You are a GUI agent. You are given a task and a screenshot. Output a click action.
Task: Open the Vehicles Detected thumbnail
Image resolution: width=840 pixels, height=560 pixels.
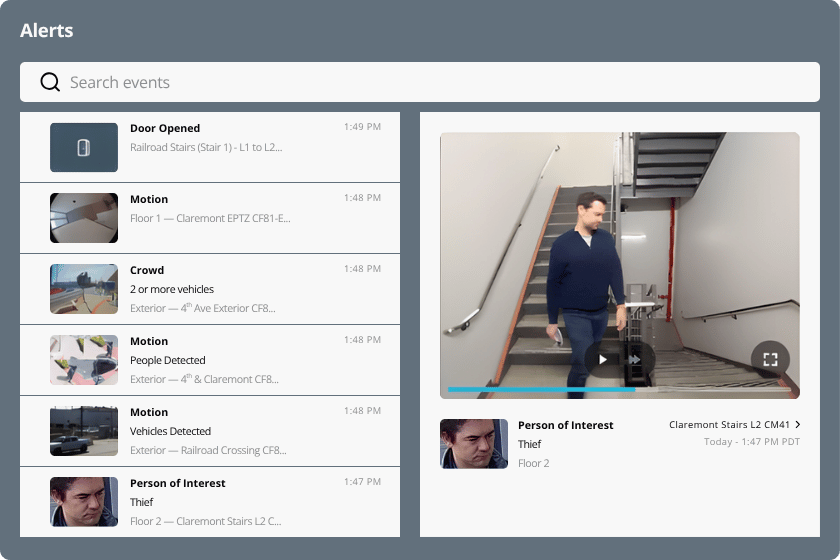point(84,431)
